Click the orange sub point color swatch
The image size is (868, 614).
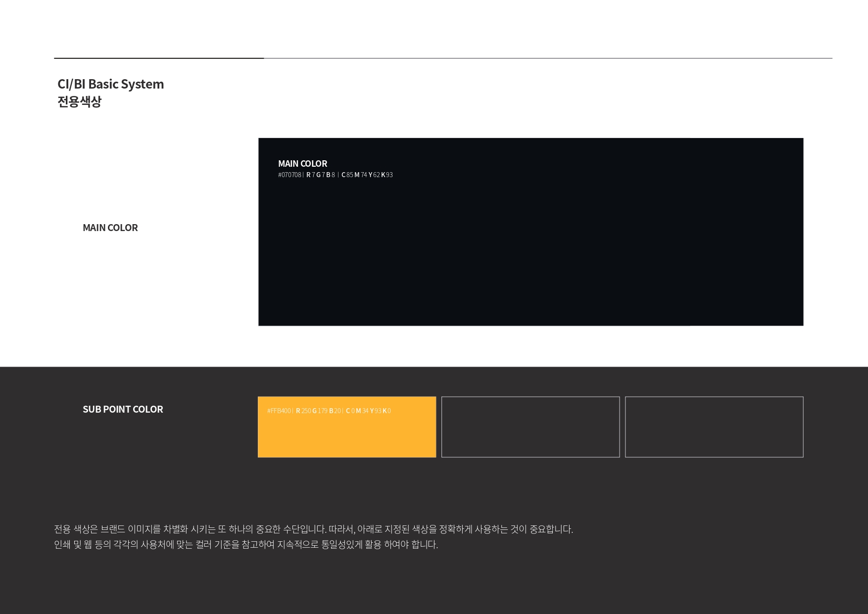pyautogui.click(x=346, y=435)
